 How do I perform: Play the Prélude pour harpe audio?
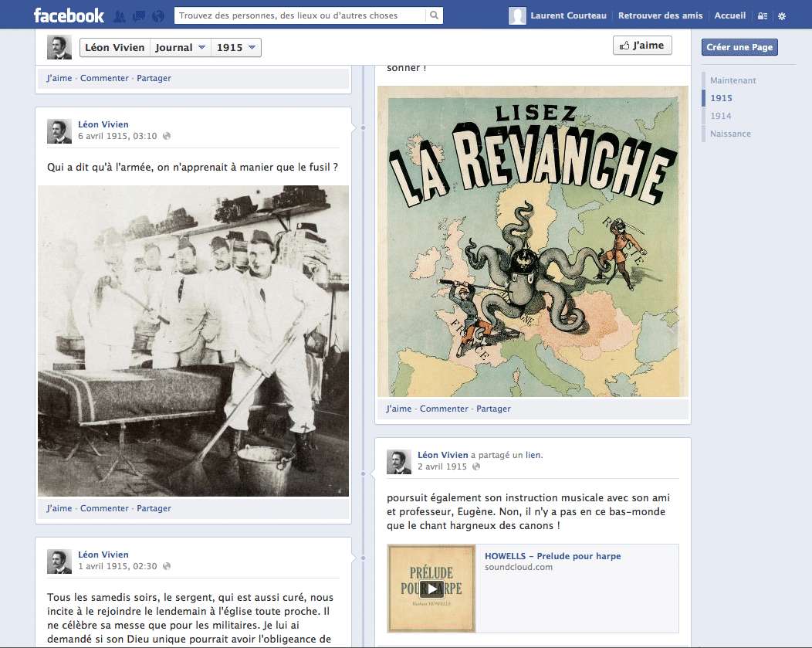[431, 589]
